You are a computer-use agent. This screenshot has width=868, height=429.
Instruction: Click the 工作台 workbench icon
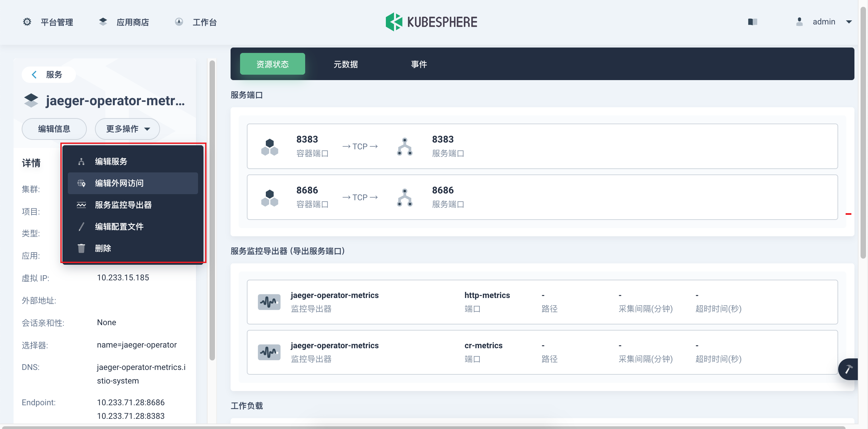click(x=179, y=21)
